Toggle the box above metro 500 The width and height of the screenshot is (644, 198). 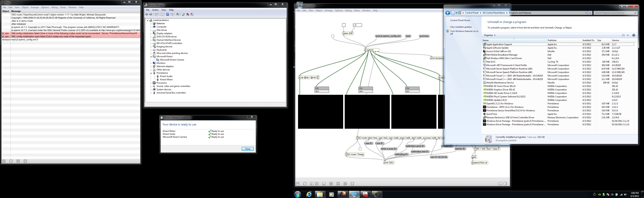click(x=344, y=25)
